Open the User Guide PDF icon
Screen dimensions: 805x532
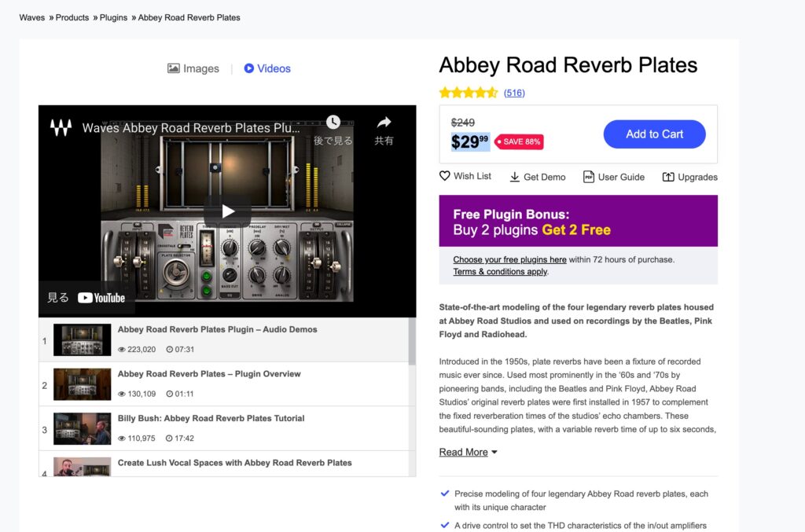click(588, 177)
